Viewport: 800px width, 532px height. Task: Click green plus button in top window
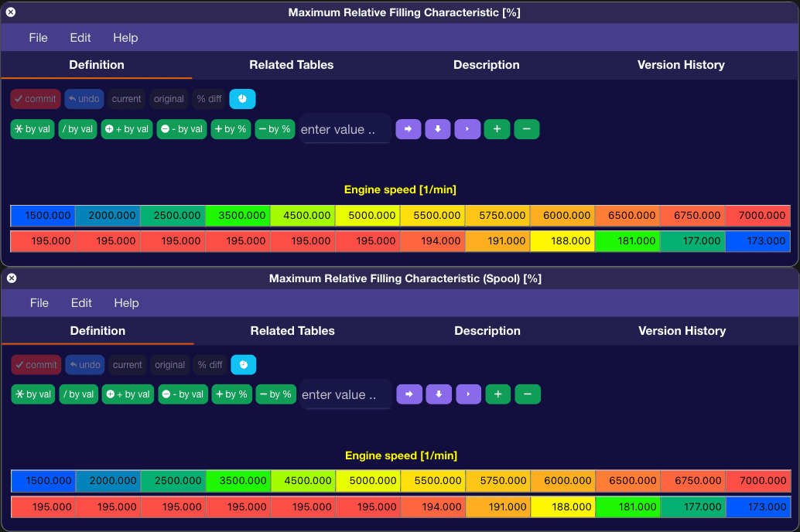tap(497, 129)
